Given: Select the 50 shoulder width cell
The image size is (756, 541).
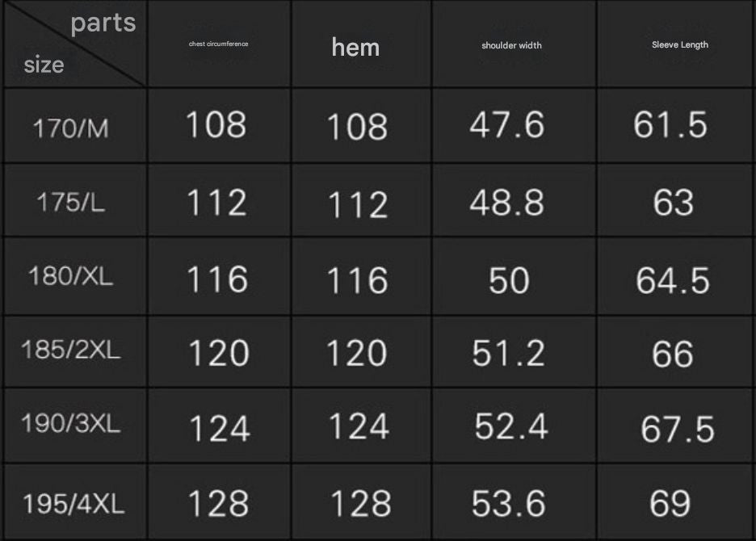Looking at the screenshot, I should pos(514,276).
